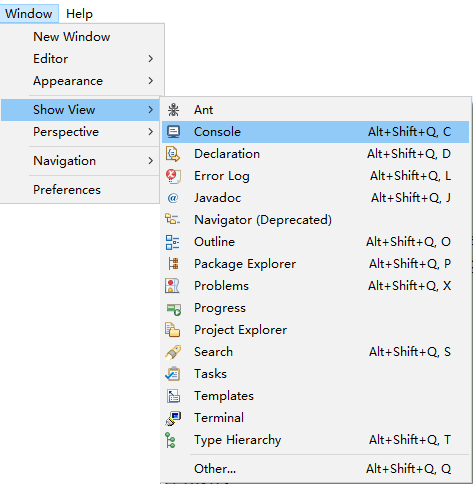
Task: Click the Terminal view icon
Action: [173, 418]
